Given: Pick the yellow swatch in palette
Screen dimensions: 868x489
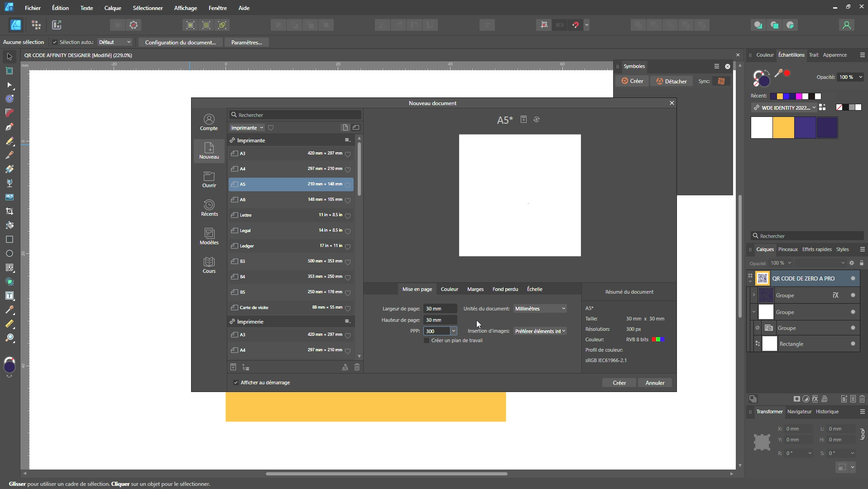Looking at the screenshot, I should 783,128.
